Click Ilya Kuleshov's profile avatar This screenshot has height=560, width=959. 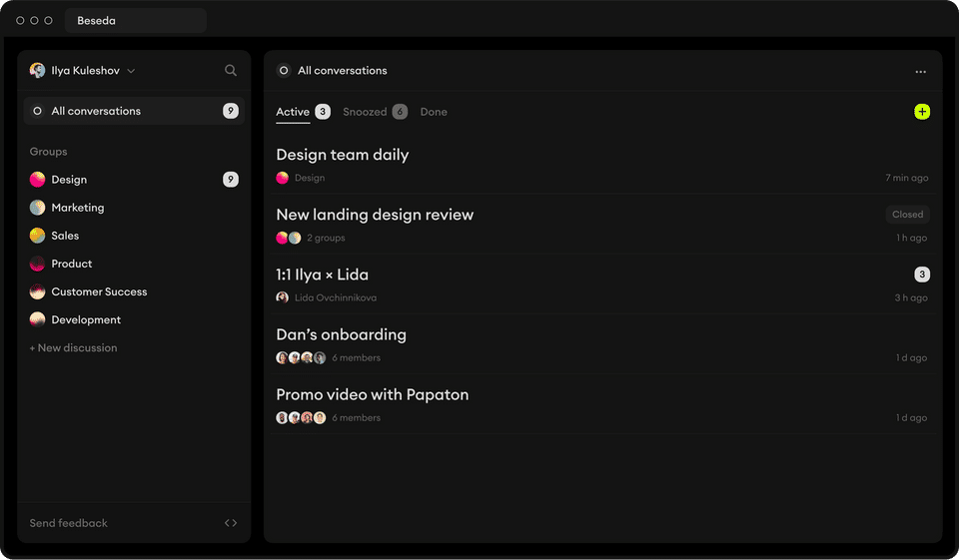pos(37,70)
